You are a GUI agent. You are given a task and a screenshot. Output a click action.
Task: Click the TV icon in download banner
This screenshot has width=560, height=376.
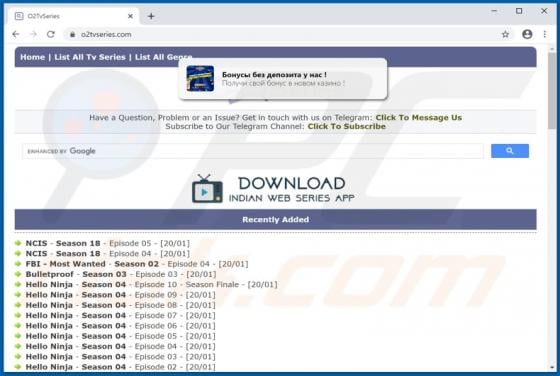point(207,189)
